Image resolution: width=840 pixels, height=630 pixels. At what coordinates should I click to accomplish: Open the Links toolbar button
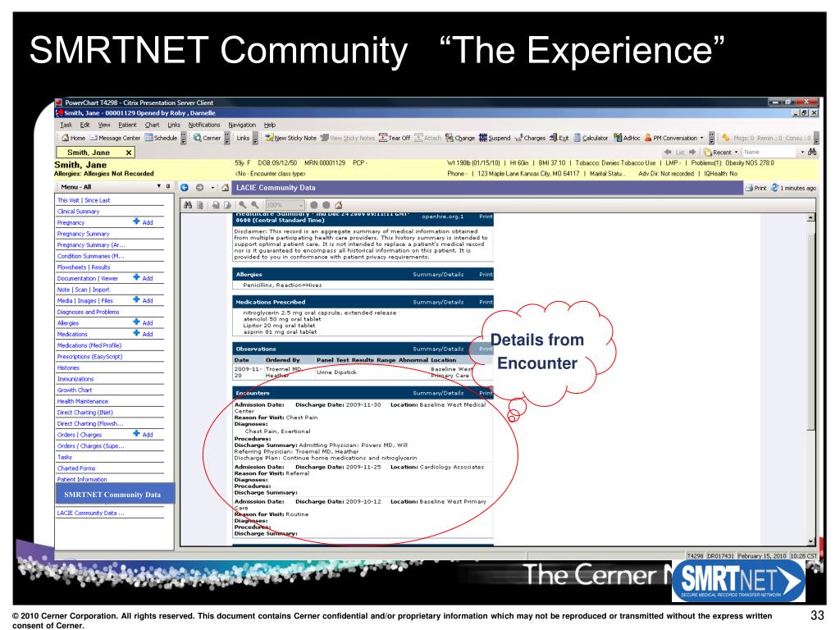(x=243, y=138)
